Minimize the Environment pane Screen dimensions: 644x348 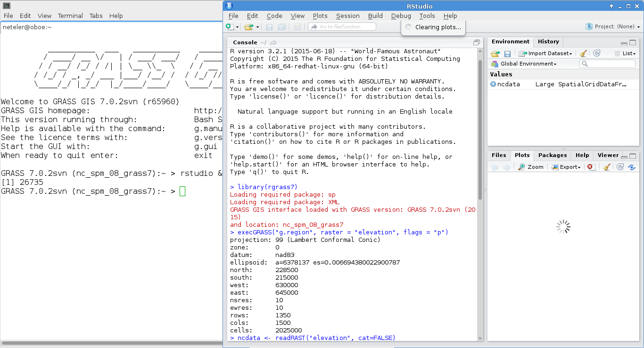point(624,43)
